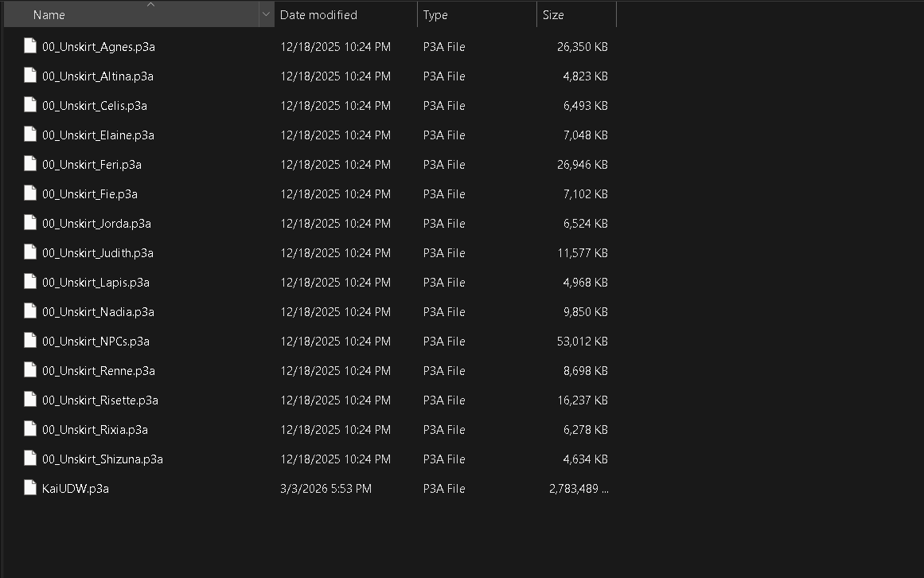This screenshot has height=578, width=924.
Task: Select the 00_Unskirt_Shizuna.p3a file icon
Action: (30, 459)
